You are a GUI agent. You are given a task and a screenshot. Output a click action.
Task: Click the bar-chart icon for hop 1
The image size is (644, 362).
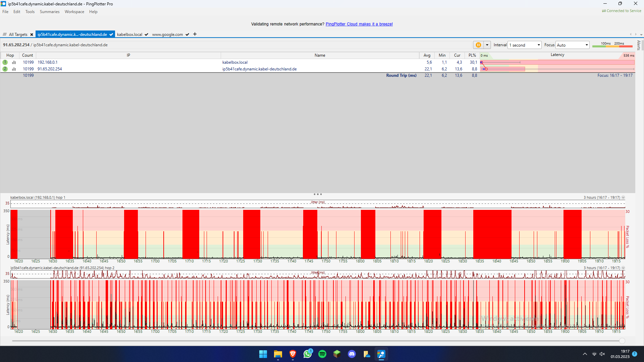tap(14, 62)
